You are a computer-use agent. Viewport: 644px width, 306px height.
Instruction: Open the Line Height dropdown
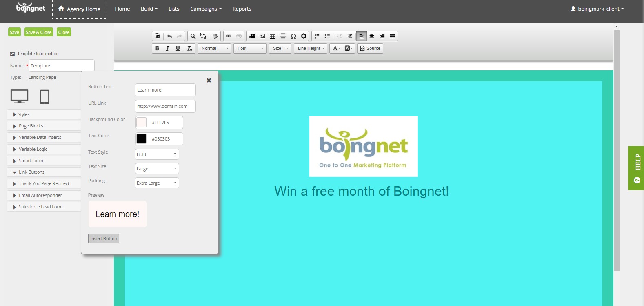click(311, 48)
